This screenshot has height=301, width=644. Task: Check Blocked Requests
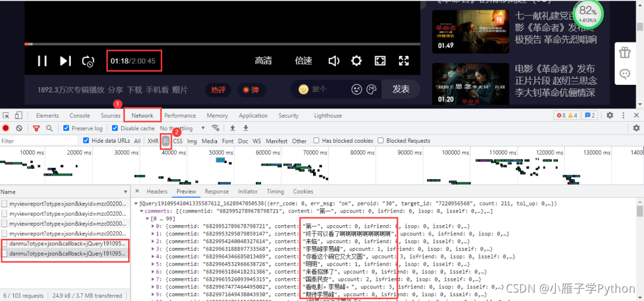click(x=380, y=140)
